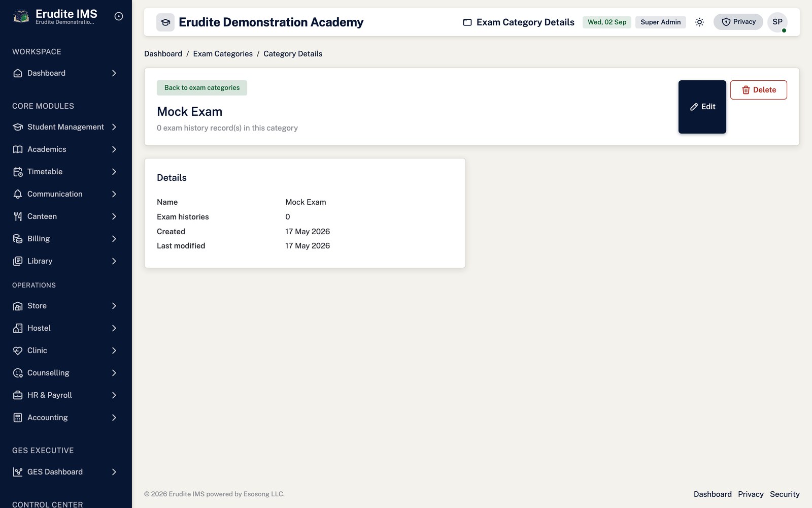Collapse sidebar using the circle toggle icon
The height and width of the screenshot is (508, 812).
coord(119,16)
